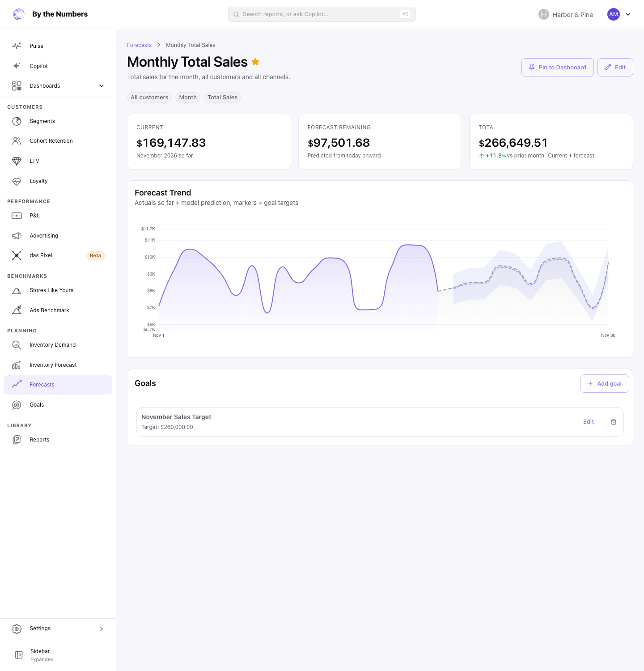Click the Dashboards grid icon
644x671 pixels.
click(17, 86)
